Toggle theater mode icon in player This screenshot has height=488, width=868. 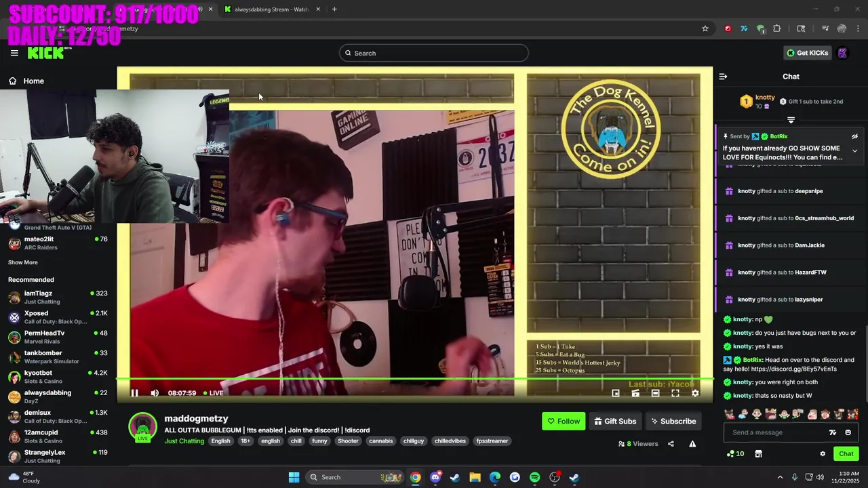[x=655, y=393]
